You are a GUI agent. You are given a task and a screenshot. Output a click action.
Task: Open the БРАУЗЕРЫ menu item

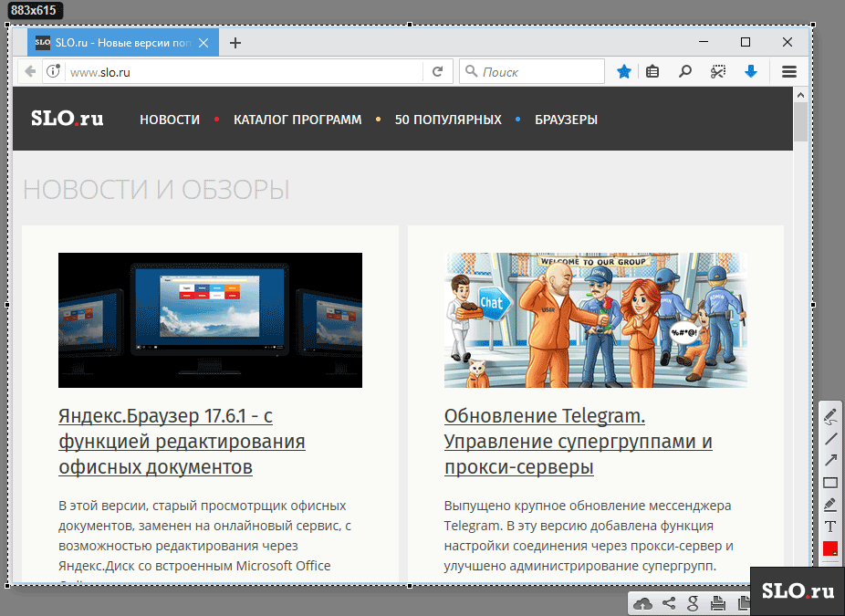566,120
